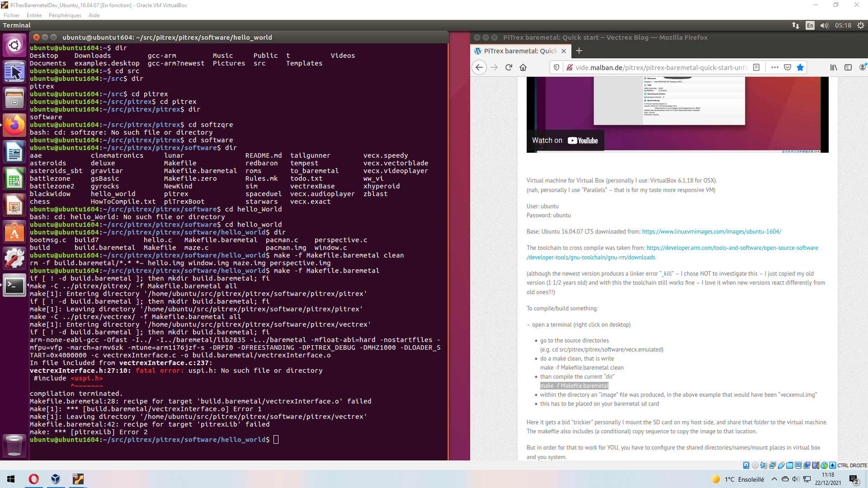Bookmark star icon in Firefox address bar
Image resolution: width=868 pixels, height=488 pixels.
800,67
